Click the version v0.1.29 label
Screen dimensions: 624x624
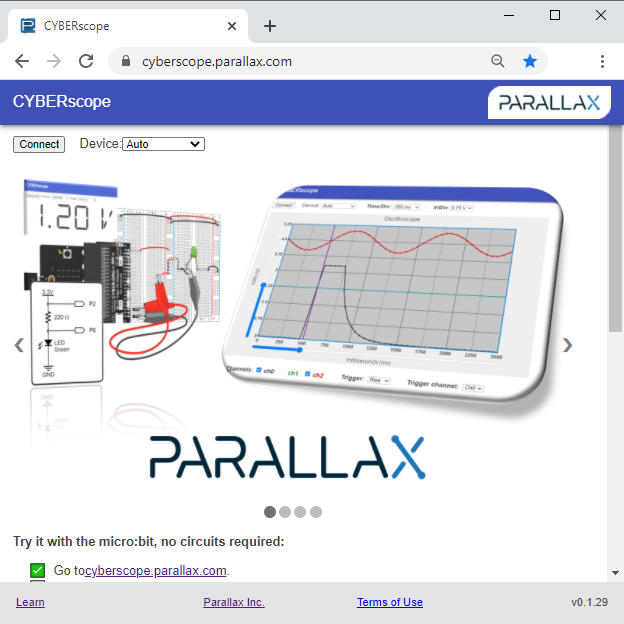coord(589,602)
